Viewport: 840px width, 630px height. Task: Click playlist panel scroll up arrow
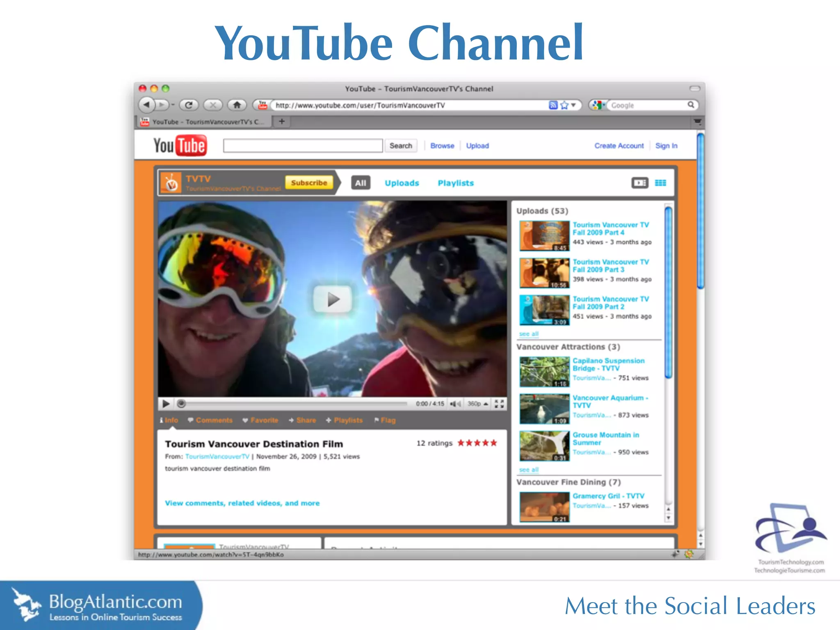click(668, 509)
